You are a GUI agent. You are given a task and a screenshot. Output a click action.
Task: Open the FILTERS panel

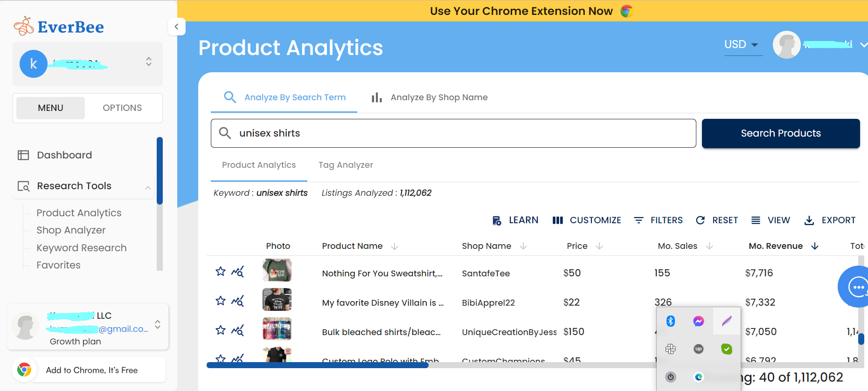(x=658, y=220)
